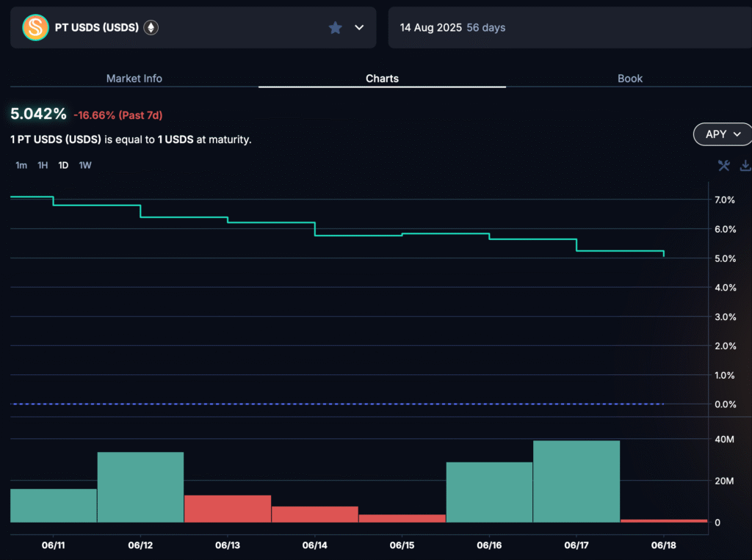Click the 7.0% axis label
Viewport: 752px width, 560px height.
pyautogui.click(x=725, y=200)
